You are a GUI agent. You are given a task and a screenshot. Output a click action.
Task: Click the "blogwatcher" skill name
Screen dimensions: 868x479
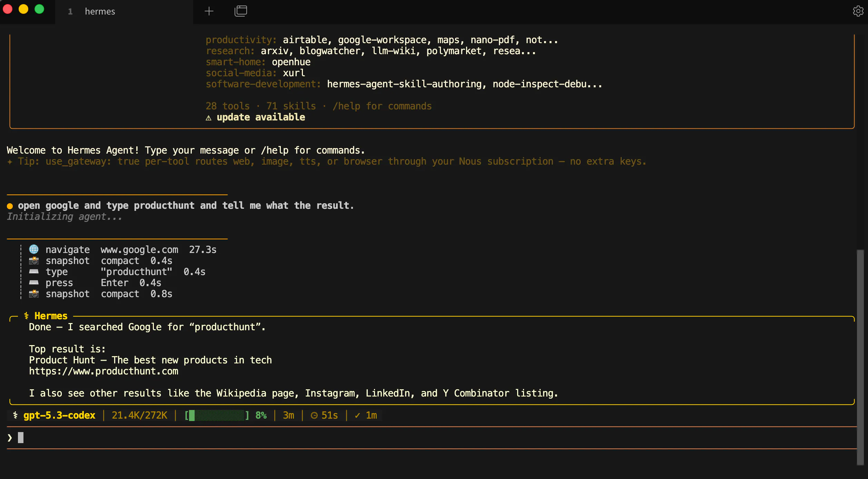click(x=330, y=51)
